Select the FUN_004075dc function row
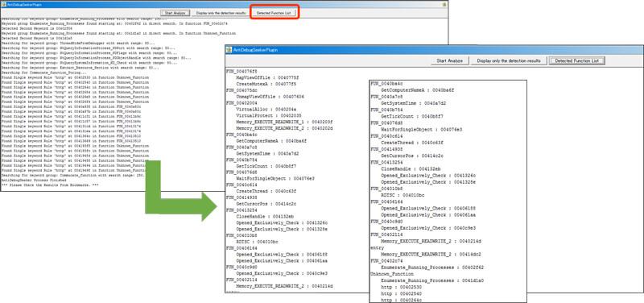 coord(242,89)
